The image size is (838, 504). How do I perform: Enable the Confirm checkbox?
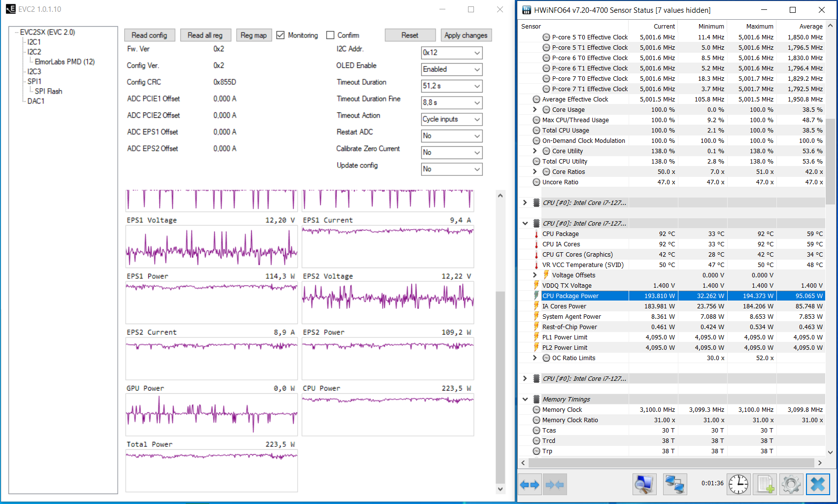point(331,35)
